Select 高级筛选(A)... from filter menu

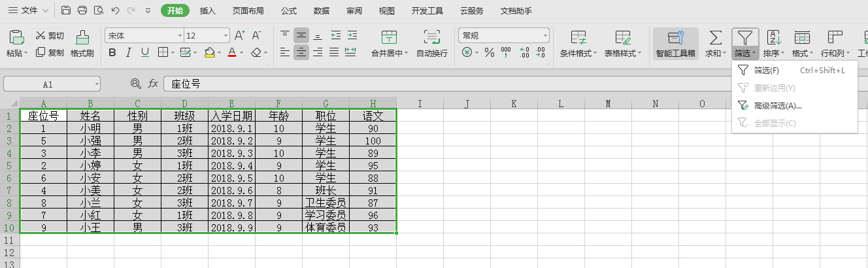click(794, 105)
